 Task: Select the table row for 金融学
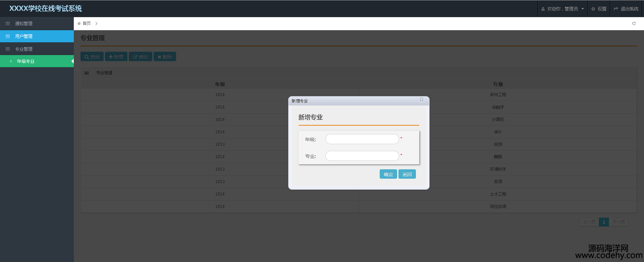[x=359, y=107]
